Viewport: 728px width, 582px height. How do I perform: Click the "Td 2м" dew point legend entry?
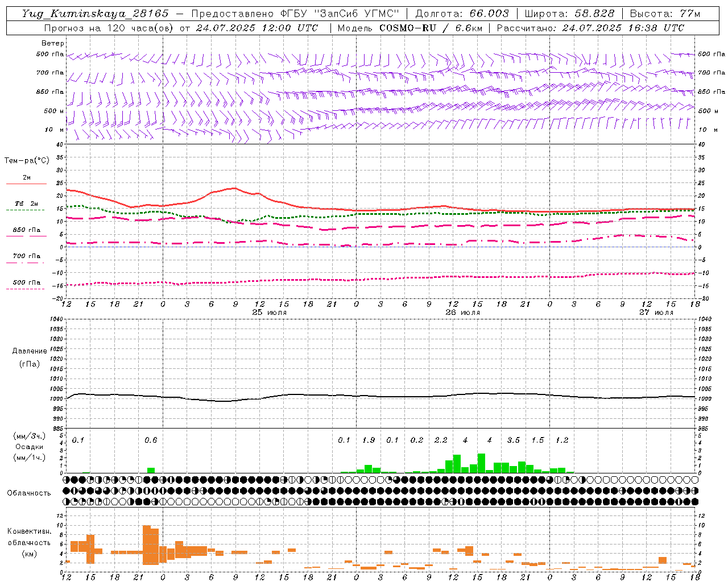point(27,203)
